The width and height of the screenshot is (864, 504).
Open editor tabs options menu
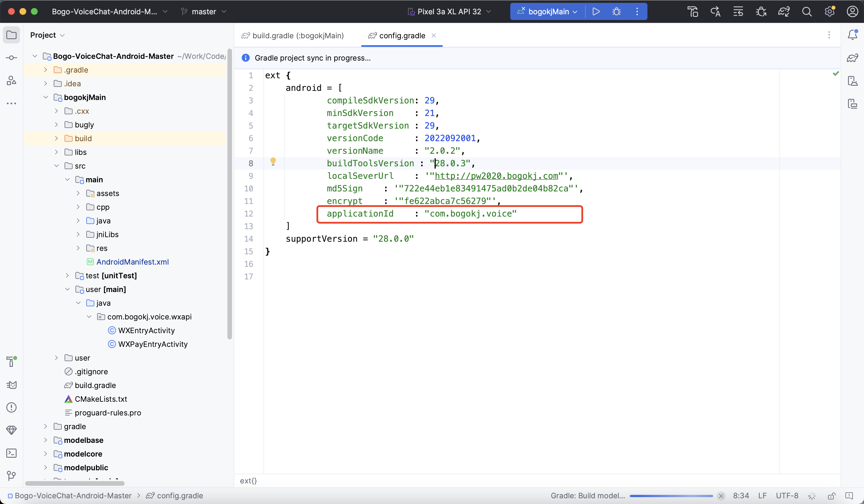[x=829, y=35]
